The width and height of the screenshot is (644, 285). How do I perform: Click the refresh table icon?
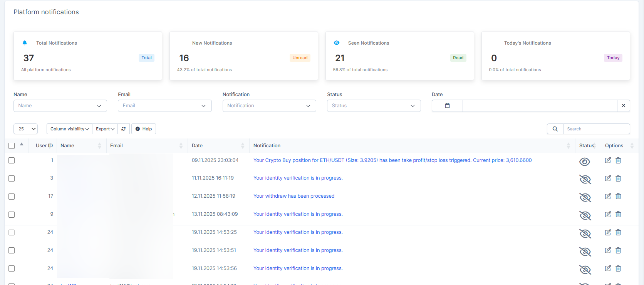[123, 129]
